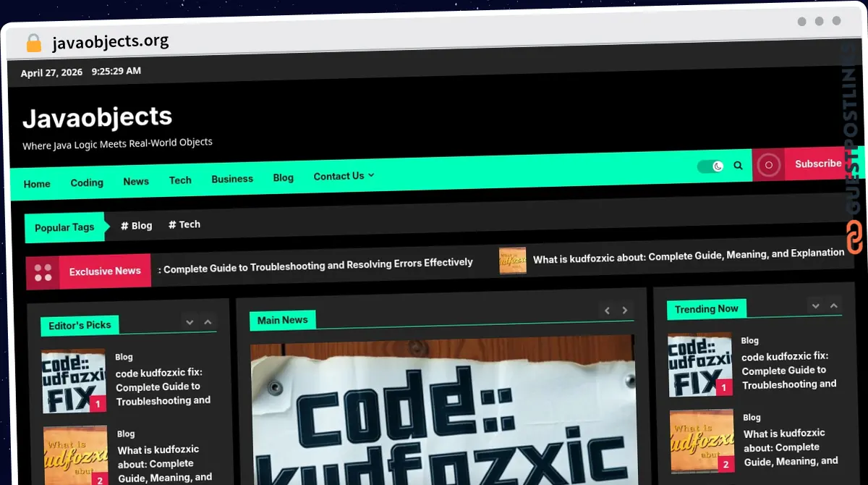Open the # Blog popular tag

click(136, 225)
